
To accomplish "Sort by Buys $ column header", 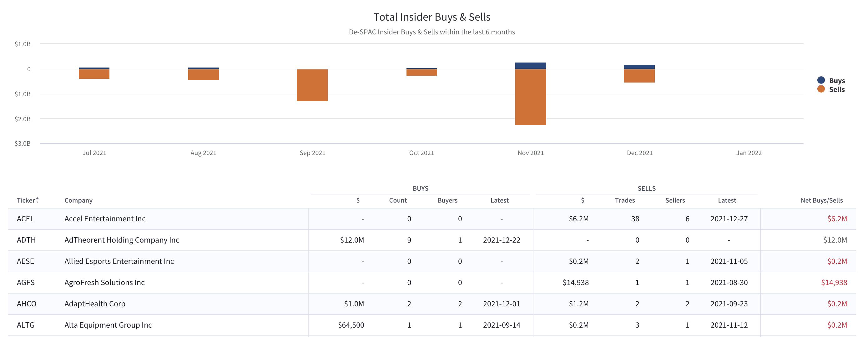I will (x=358, y=200).
